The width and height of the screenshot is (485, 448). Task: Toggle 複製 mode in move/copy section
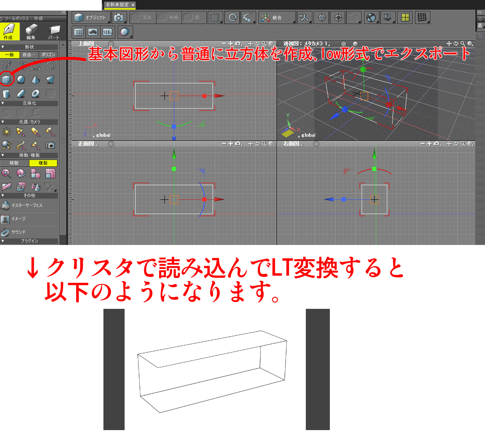click(43, 163)
